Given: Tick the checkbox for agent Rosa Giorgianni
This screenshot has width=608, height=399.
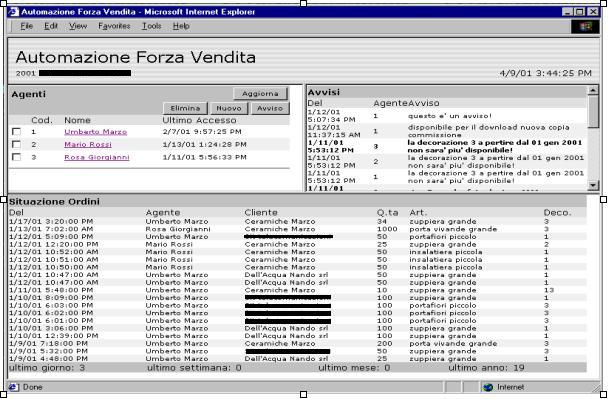Looking at the screenshot, I should [x=16, y=157].
